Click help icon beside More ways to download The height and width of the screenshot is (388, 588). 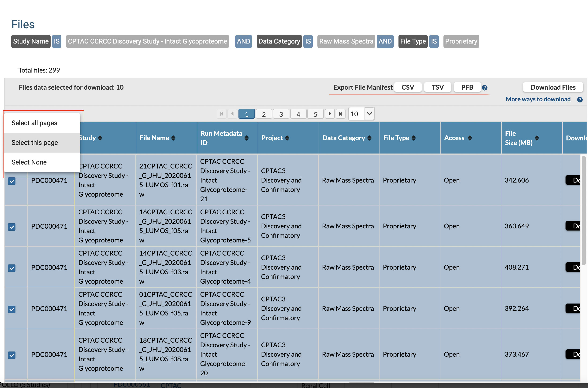(580, 99)
